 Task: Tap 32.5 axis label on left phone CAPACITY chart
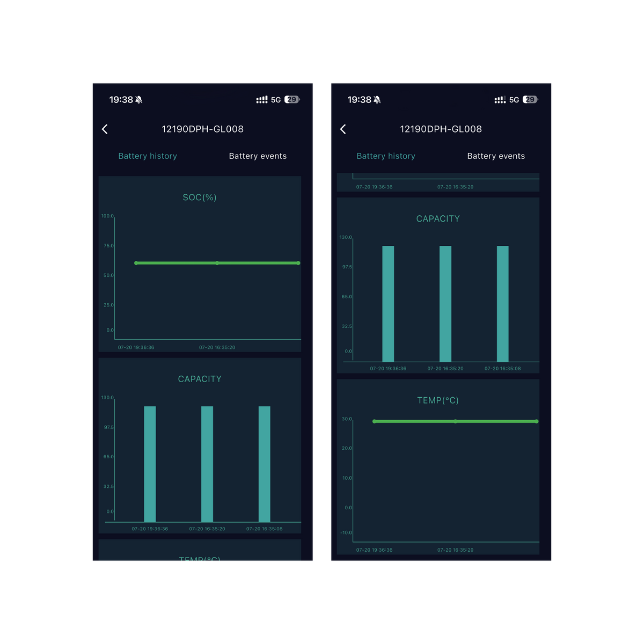coord(109,487)
